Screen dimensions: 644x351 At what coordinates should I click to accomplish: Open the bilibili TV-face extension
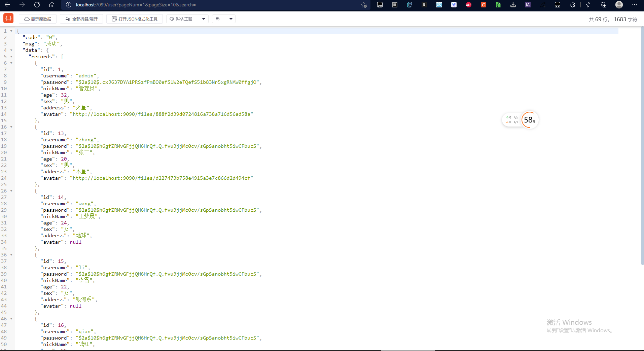tap(439, 5)
